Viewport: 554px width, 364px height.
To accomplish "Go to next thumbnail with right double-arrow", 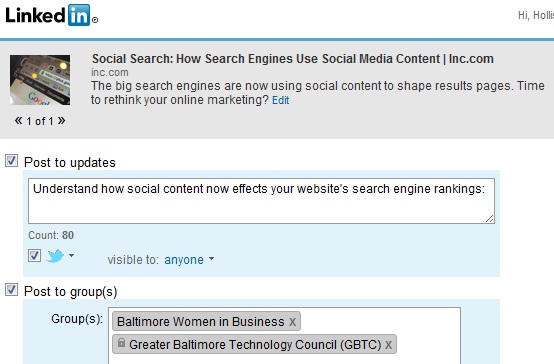I will point(61,121).
